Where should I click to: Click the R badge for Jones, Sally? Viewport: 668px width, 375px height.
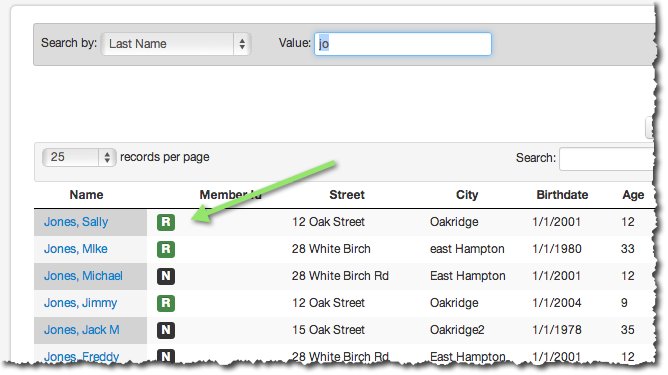click(166, 222)
